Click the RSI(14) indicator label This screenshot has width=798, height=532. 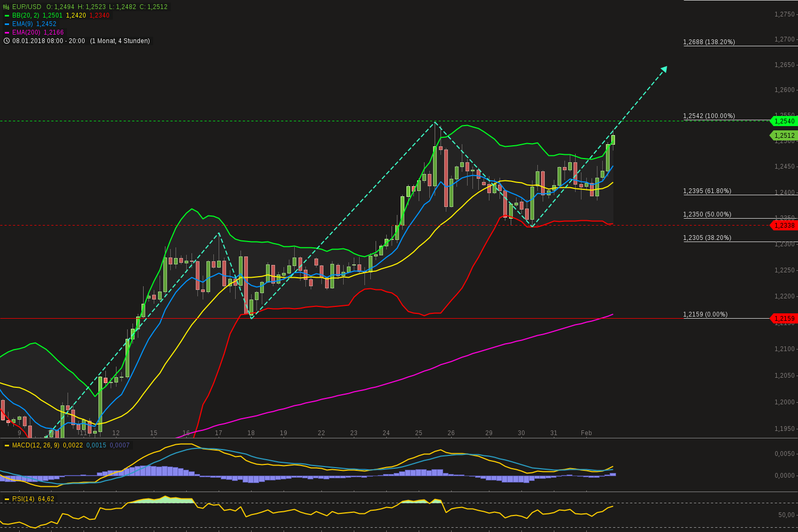tap(23, 499)
